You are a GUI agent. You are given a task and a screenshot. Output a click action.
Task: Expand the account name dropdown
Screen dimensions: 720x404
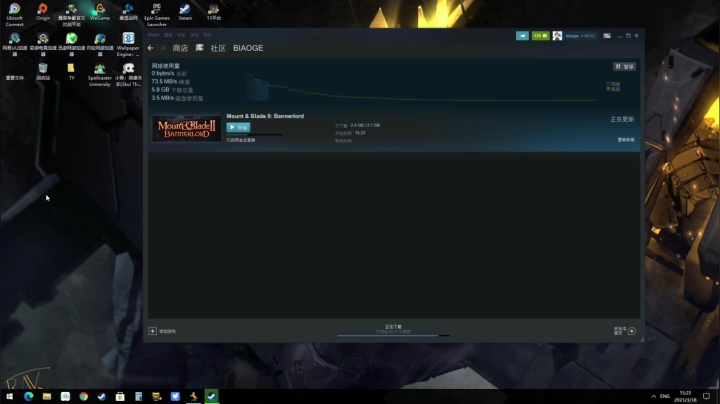[580, 36]
